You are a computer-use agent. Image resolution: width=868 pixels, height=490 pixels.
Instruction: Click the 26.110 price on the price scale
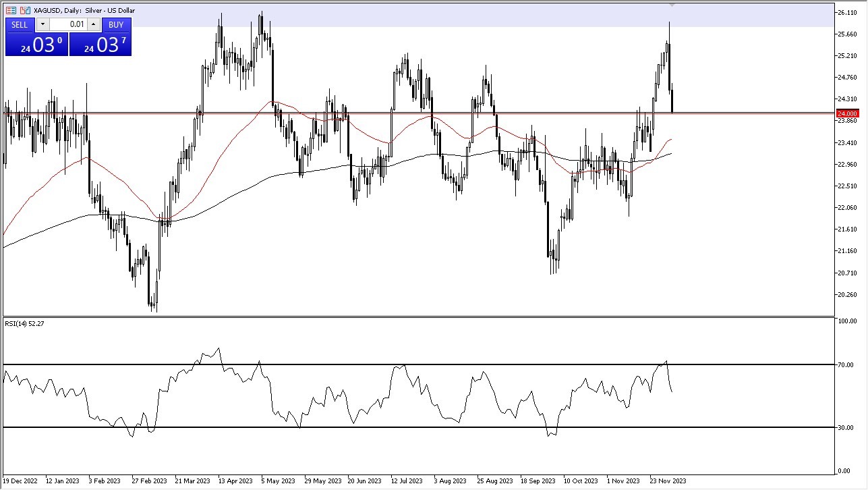tap(847, 13)
